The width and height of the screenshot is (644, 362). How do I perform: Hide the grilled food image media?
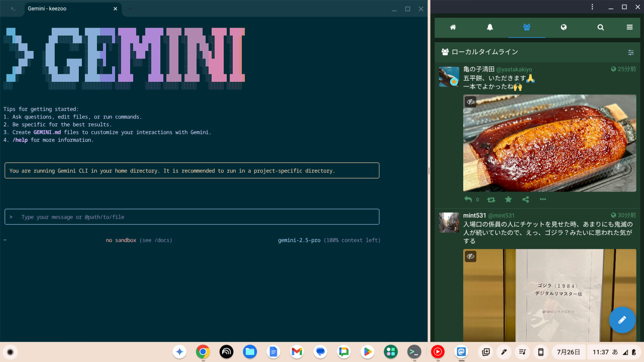470,102
